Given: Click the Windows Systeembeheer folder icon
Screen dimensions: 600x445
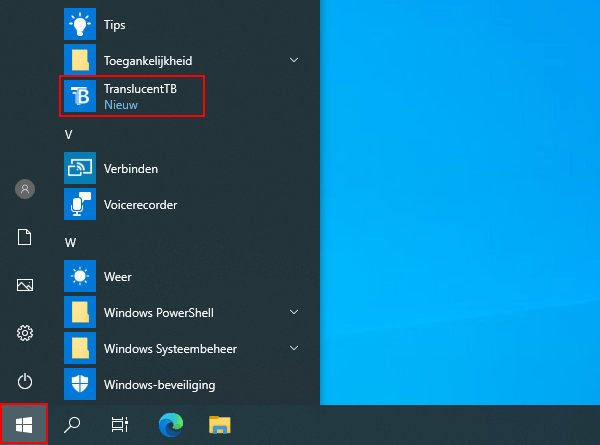Looking at the screenshot, I should point(80,348).
